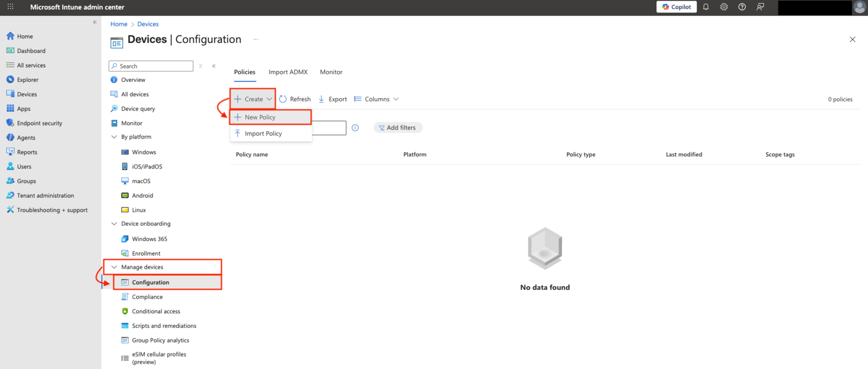Image resolution: width=868 pixels, height=369 pixels.
Task: Collapse the main left navigation
Action: point(94,22)
